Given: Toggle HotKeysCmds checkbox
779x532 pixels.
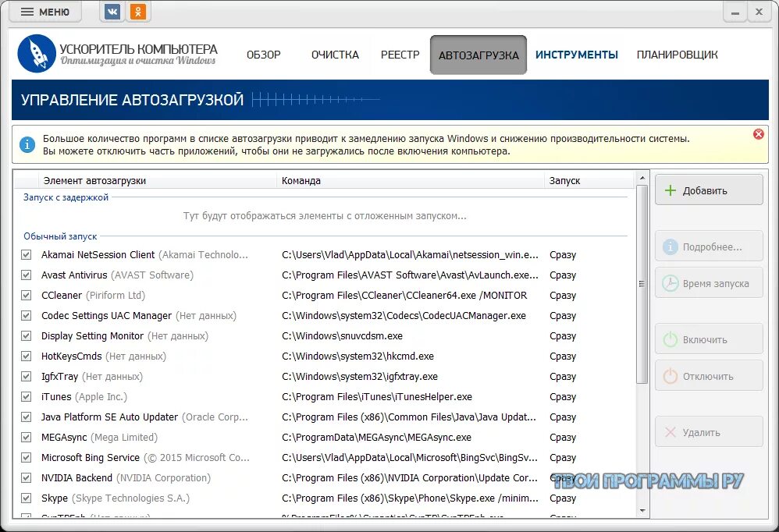Looking at the screenshot, I should click(x=27, y=356).
